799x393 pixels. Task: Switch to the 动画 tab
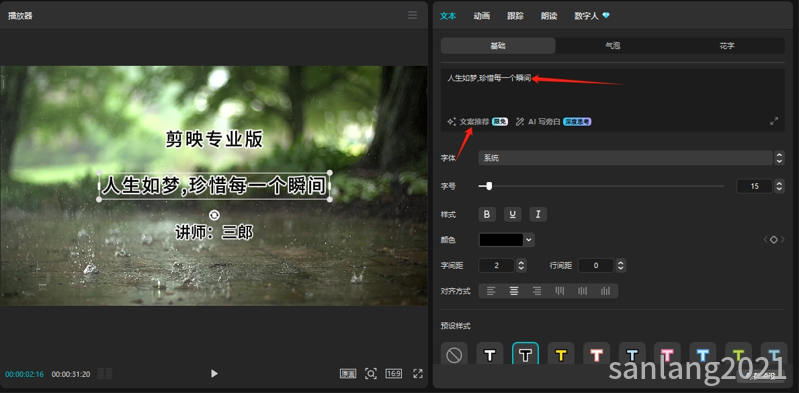click(x=482, y=16)
